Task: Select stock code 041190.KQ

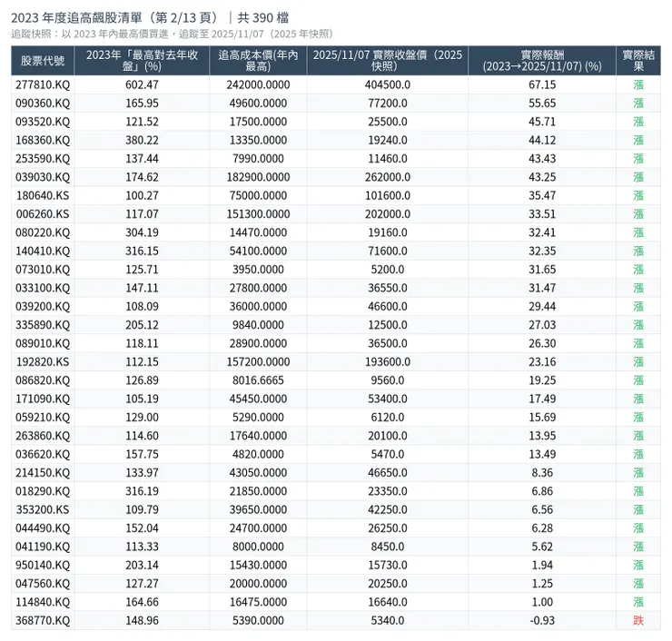Action: click(43, 547)
